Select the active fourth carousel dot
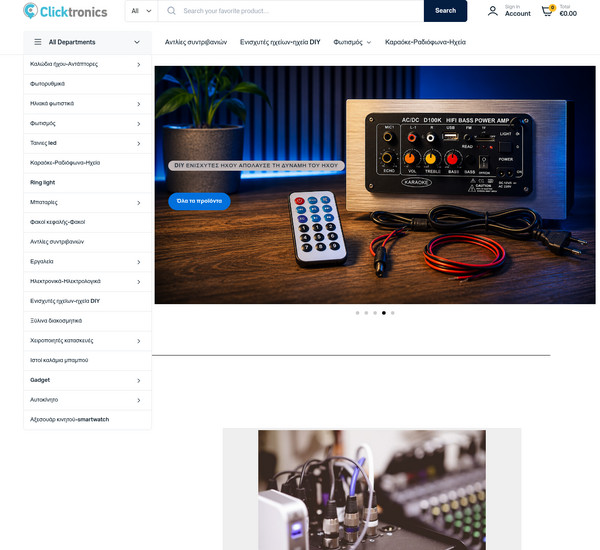The height and width of the screenshot is (550, 600). pyautogui.click(x=384, y=313)
